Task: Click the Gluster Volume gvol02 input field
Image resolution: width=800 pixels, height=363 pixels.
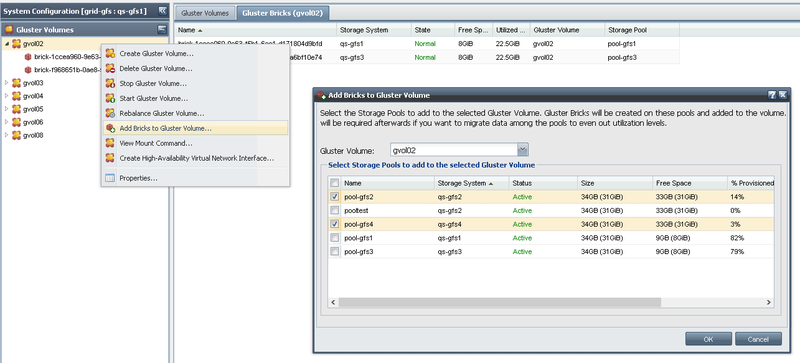Action: 454,151
